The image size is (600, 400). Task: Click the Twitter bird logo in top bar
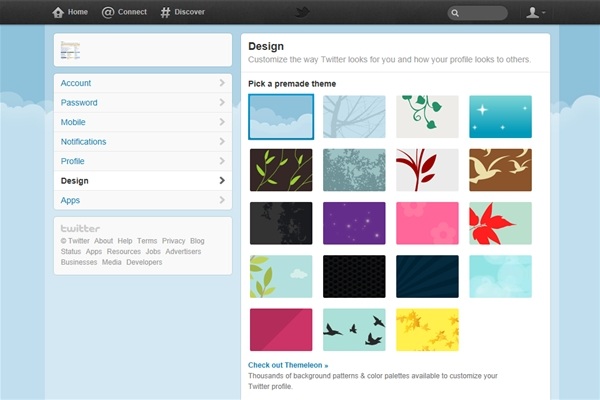(302, 12)
